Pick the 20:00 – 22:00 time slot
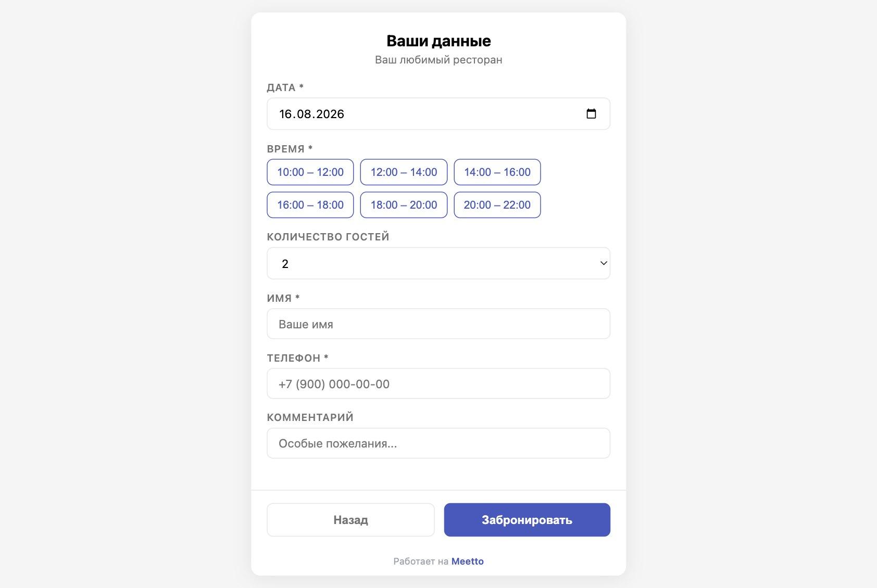 [497, 205]
